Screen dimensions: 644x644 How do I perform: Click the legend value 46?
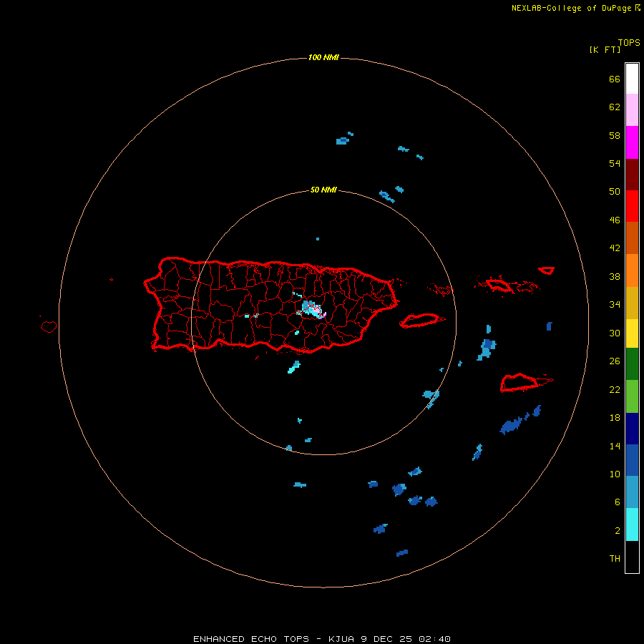[x=615, y=220]
